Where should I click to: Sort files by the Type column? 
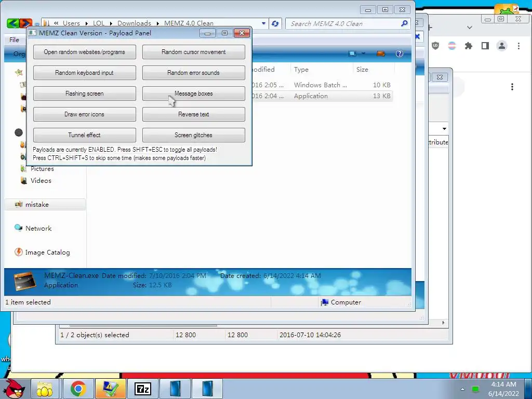tap(301, 70)
